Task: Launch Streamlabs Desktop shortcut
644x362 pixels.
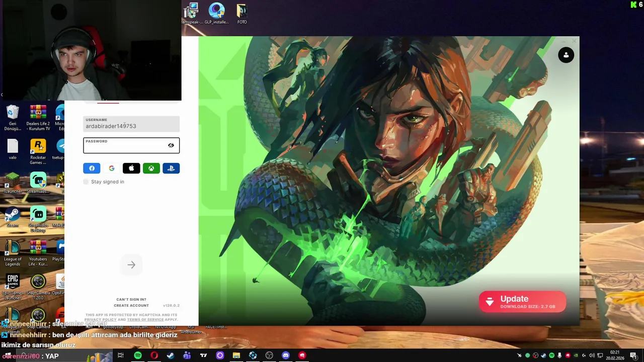Action: tap(38, 219)
